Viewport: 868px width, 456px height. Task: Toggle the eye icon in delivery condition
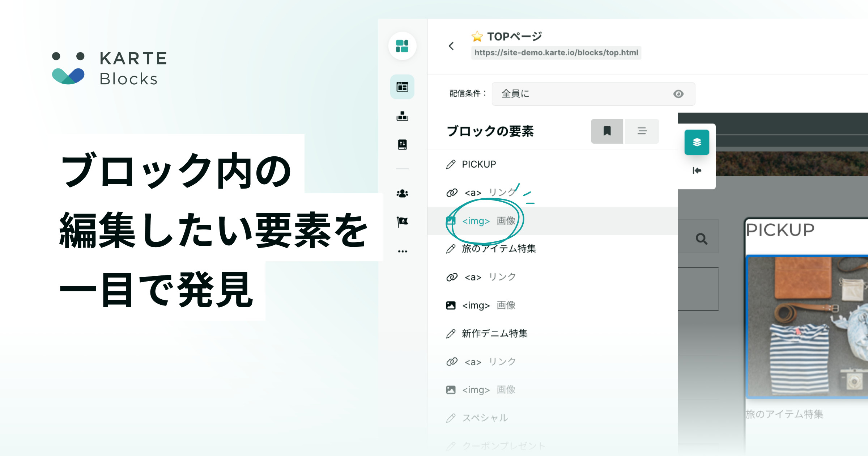coord(678,94)
